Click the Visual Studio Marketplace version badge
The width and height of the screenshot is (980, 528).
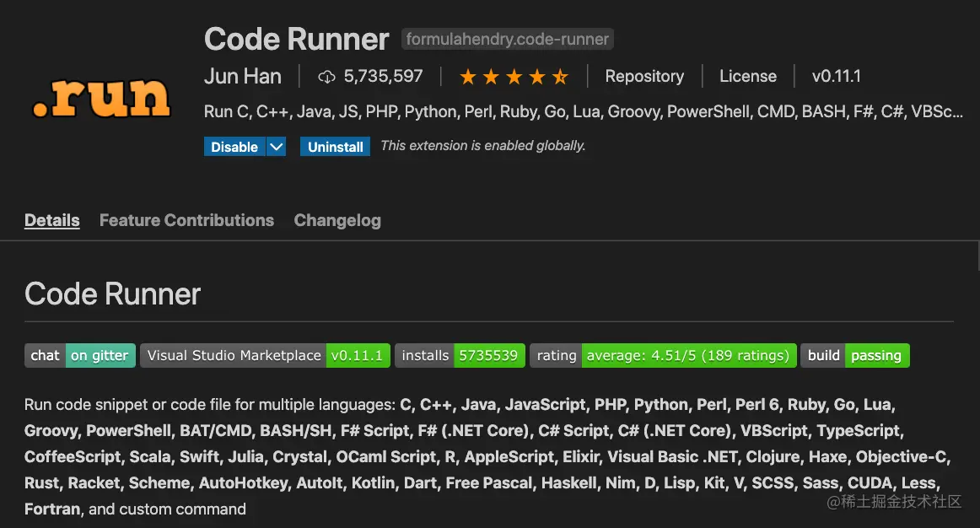(265, 356)
